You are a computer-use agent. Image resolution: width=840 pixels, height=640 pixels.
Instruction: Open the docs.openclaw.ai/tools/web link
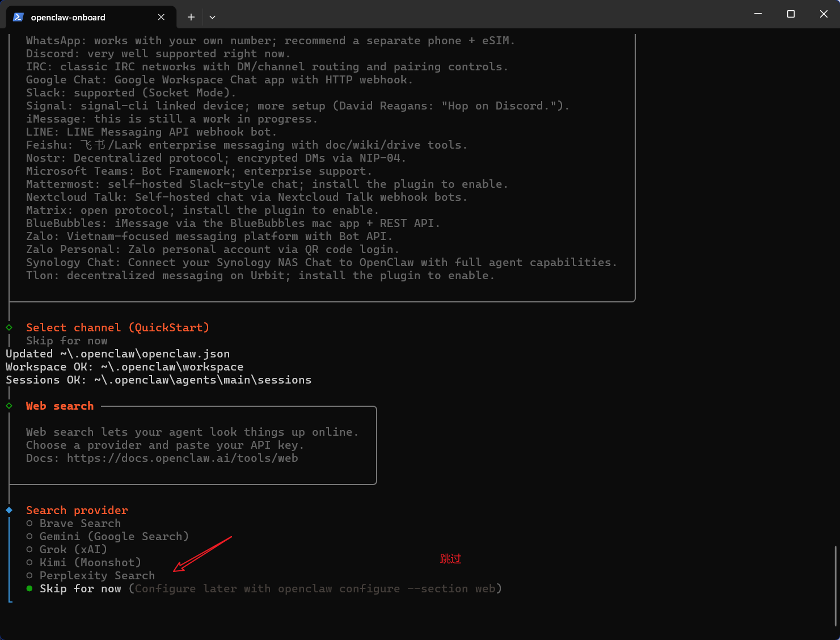(183, 458)
